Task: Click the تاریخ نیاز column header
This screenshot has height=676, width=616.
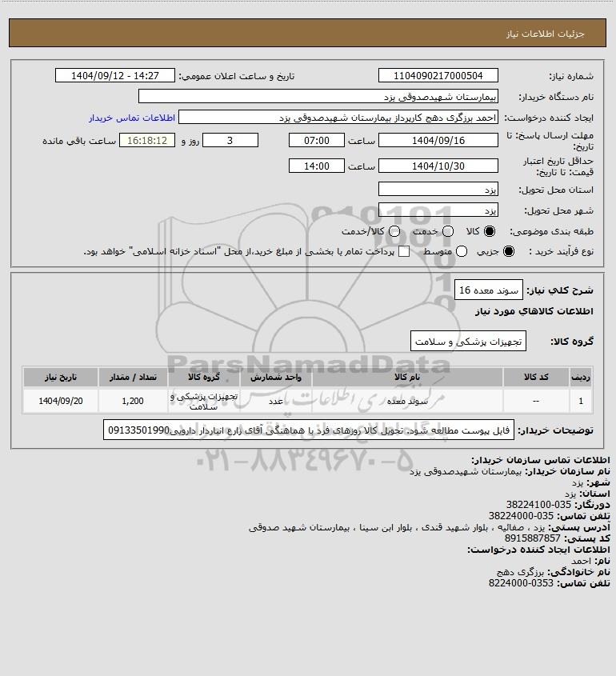Action: point(61,378)
